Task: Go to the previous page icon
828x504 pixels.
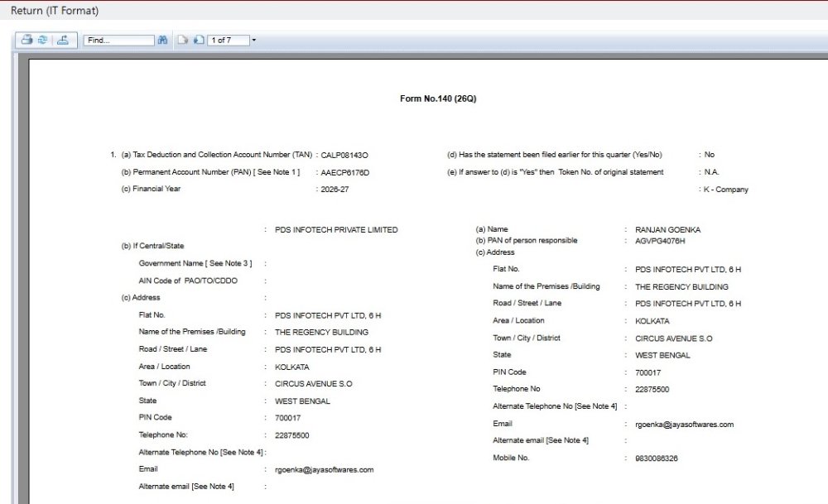Action: [x=182, y=40]
